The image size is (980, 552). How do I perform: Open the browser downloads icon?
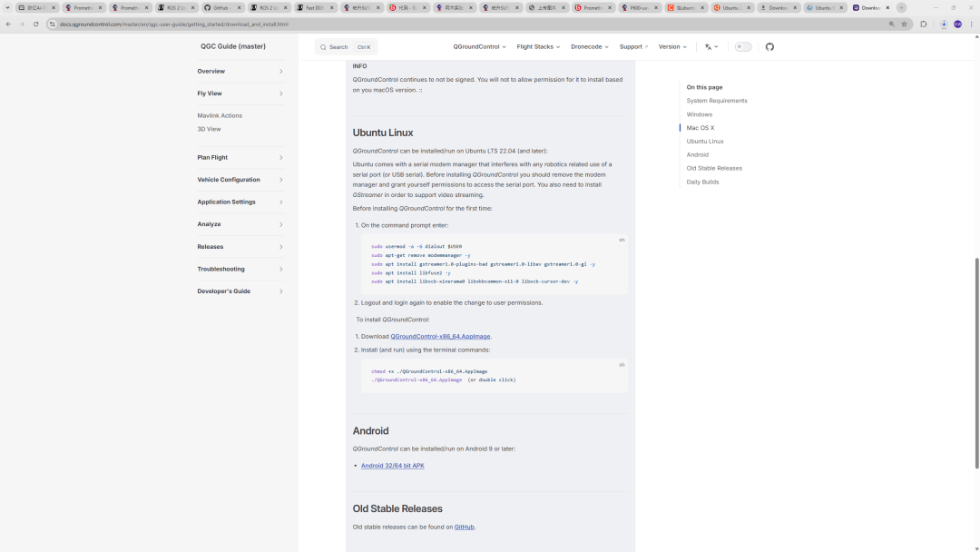click(x=943, y=25)
